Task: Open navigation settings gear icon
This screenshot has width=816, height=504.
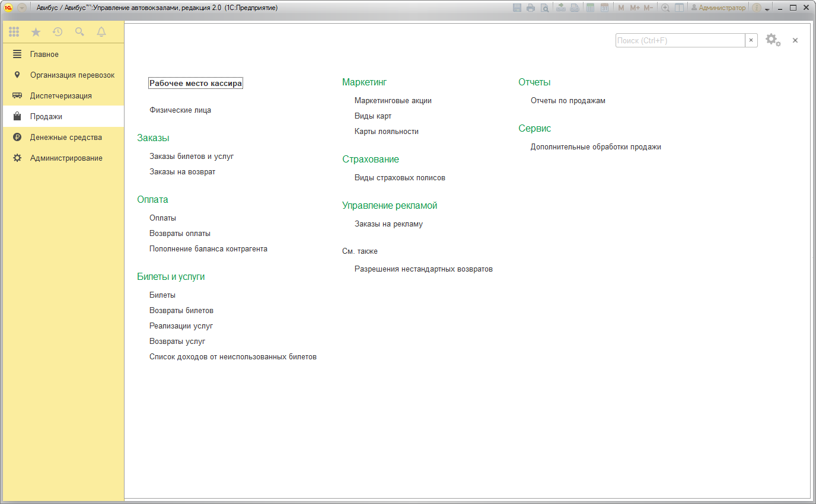Action: [772, 40]
